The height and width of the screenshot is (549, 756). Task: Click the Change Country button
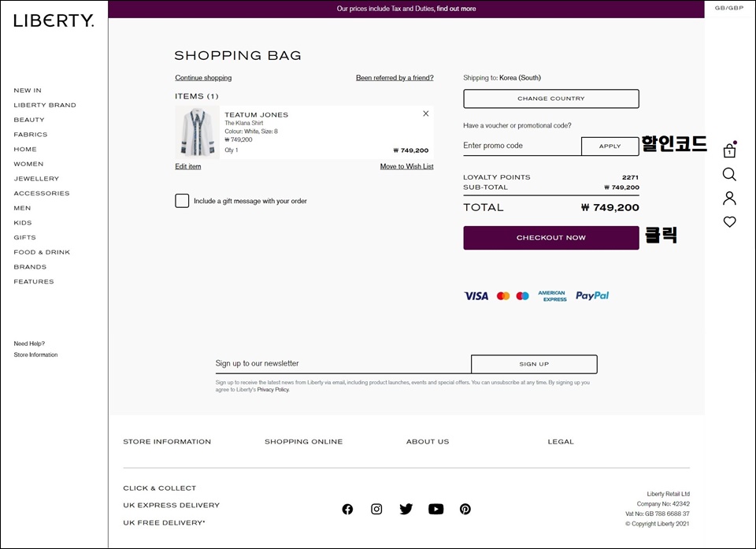click(551, 98)
